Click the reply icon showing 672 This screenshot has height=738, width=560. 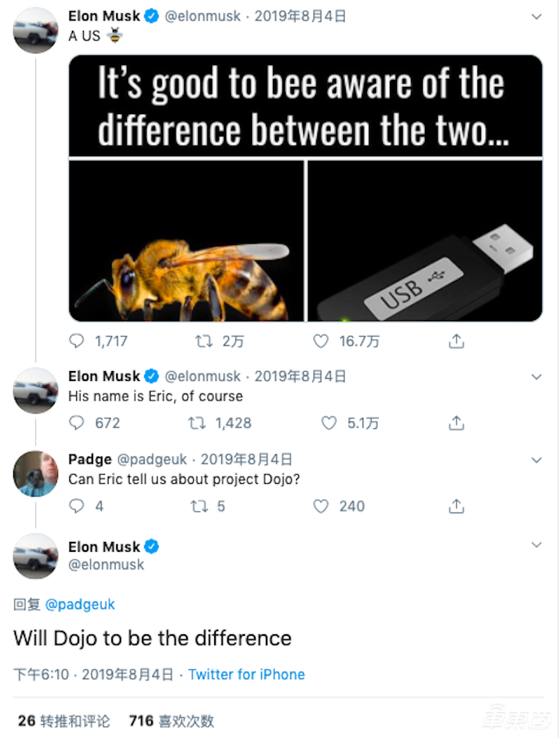click(x=77, y=423)
